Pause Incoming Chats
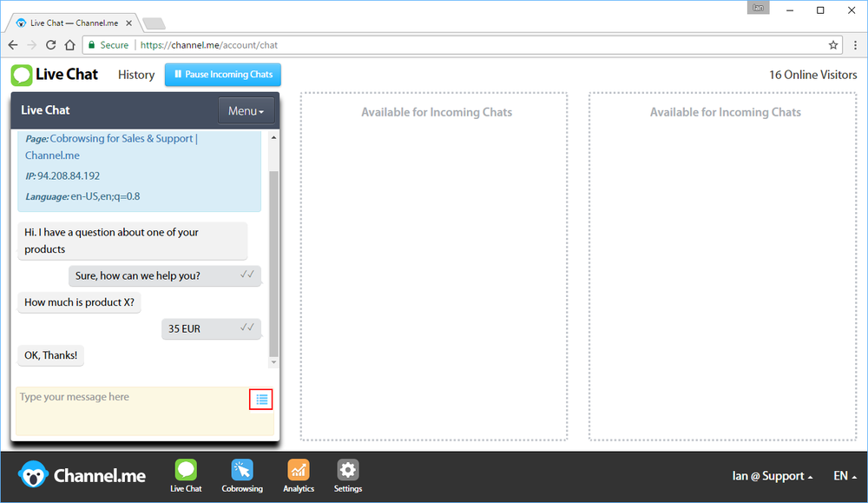Image resolution: width=868 pixels, height=503 pixels. 223,75
